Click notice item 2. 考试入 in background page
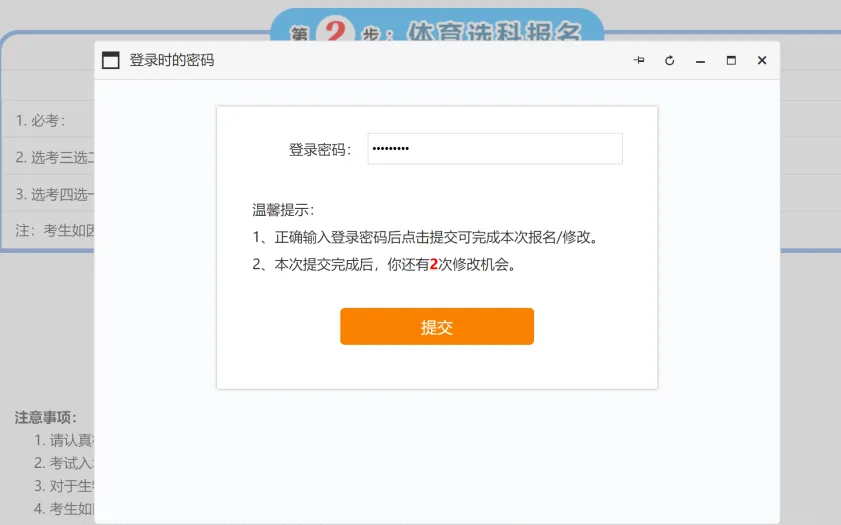This screenshot has width=841, height=525. click(x=64, y=463)
